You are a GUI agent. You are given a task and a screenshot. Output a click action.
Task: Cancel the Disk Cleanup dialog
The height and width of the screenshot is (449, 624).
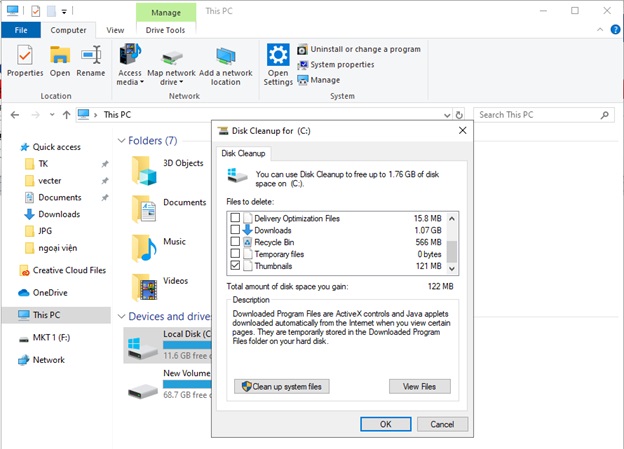442,424
